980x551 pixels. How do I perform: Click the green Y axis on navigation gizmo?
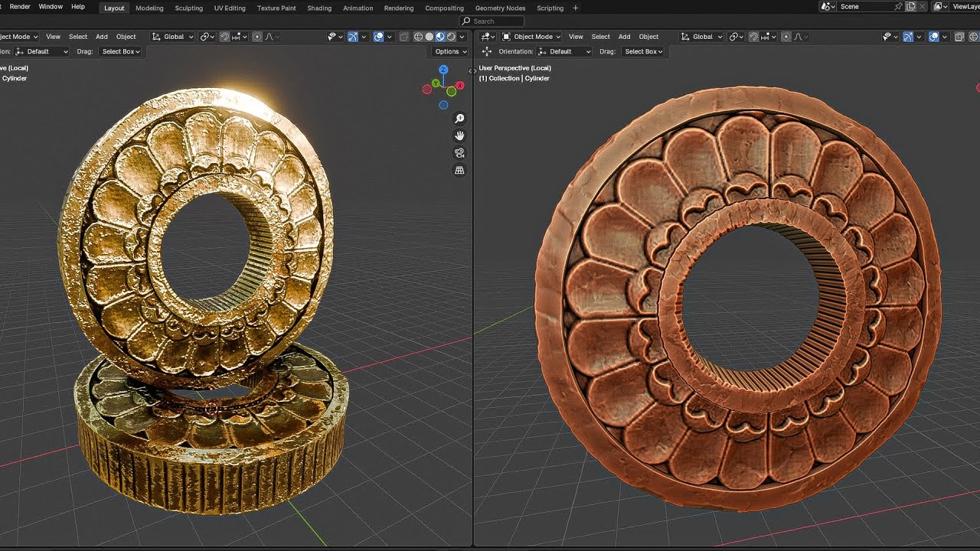coord(435,83)
